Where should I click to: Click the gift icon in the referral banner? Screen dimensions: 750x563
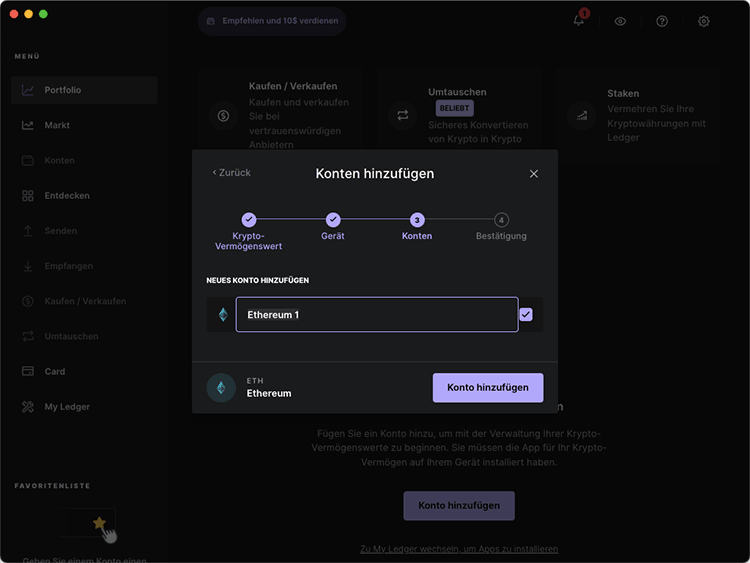(210, 21)
